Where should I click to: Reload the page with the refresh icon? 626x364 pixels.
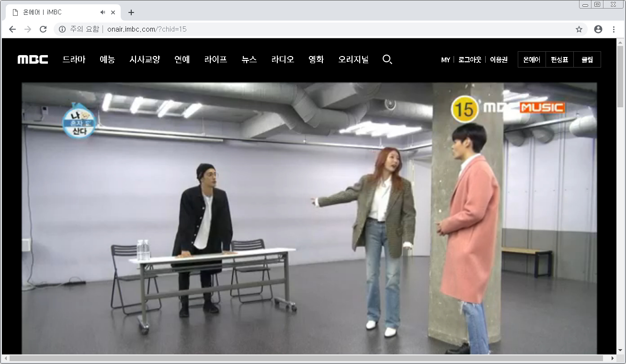coord(43,29)
